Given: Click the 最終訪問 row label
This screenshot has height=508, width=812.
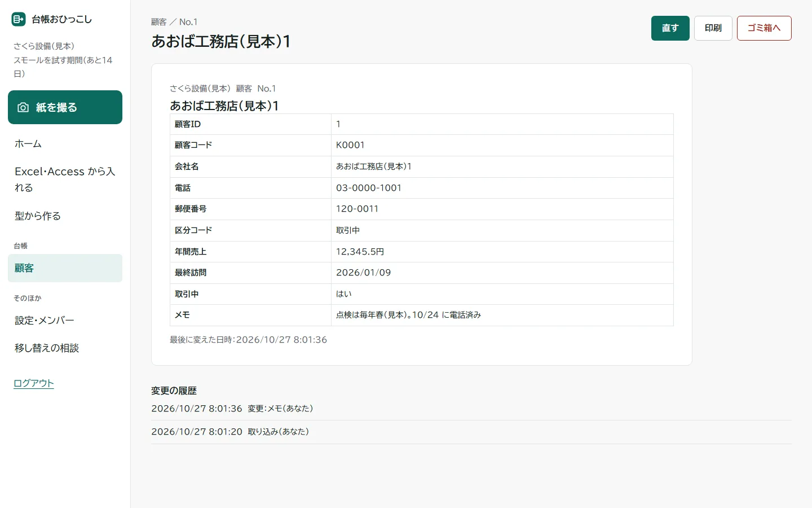Looking at the screenshot, I should coord(191,273).
